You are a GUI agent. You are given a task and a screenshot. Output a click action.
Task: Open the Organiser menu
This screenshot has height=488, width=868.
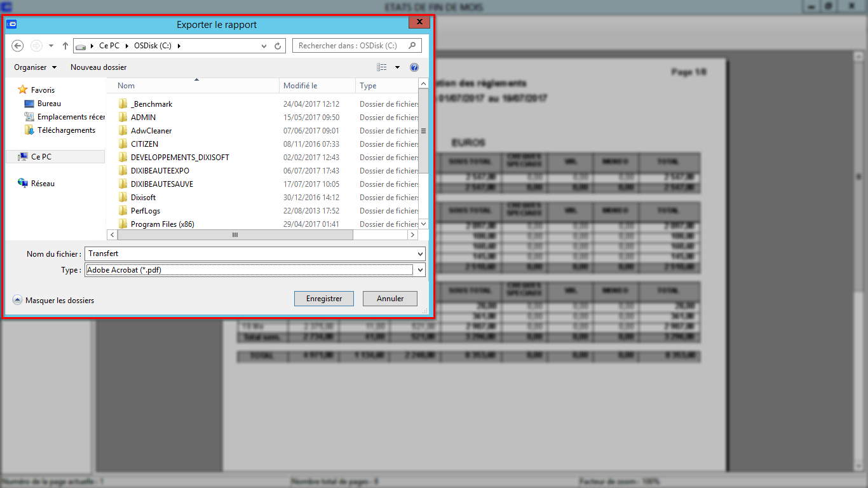click(x=36, y=67)
